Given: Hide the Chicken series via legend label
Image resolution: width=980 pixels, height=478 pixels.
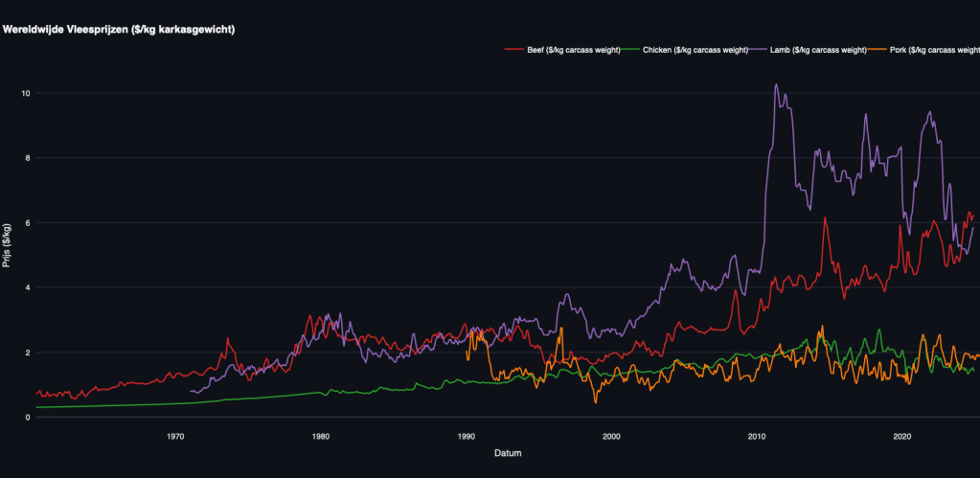Looking at the screenshot, I should tap(695, 49).
